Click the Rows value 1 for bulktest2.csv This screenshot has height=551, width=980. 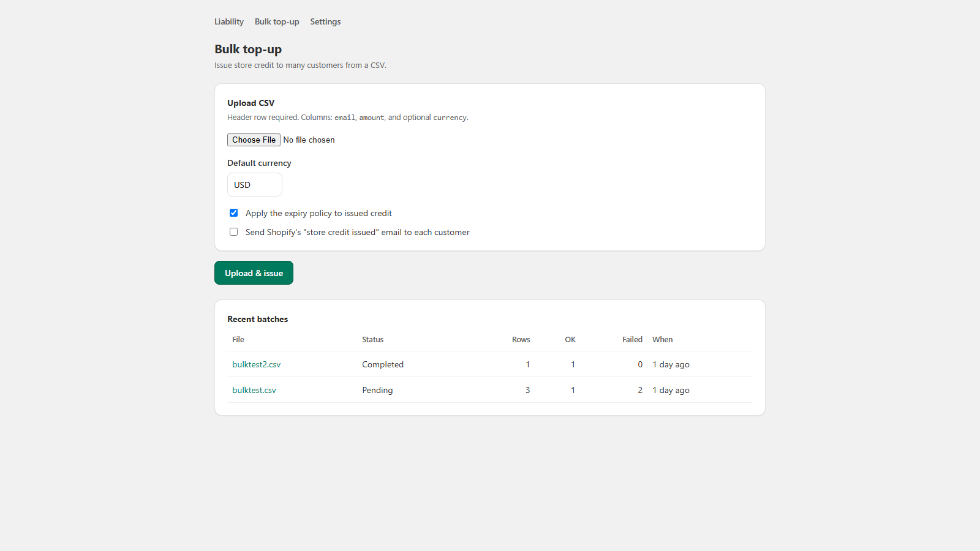(x=527, y=364)
